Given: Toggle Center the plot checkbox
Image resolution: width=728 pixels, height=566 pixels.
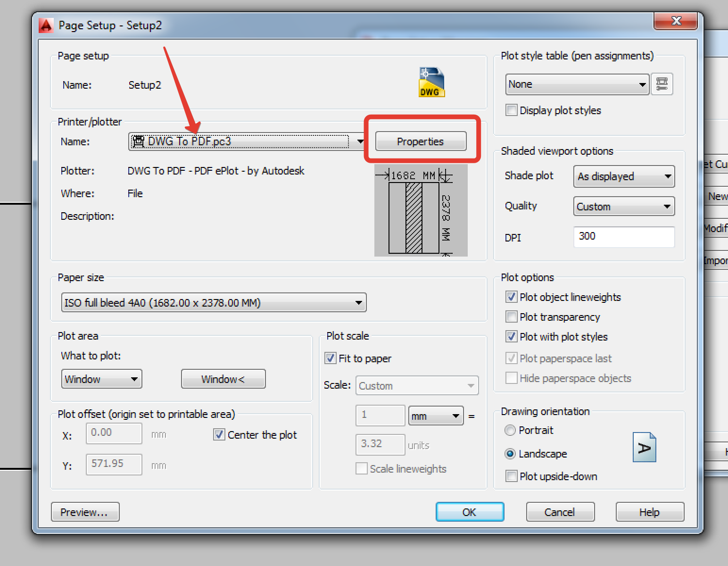Looking at the screenshot, I should coord(219,435).
